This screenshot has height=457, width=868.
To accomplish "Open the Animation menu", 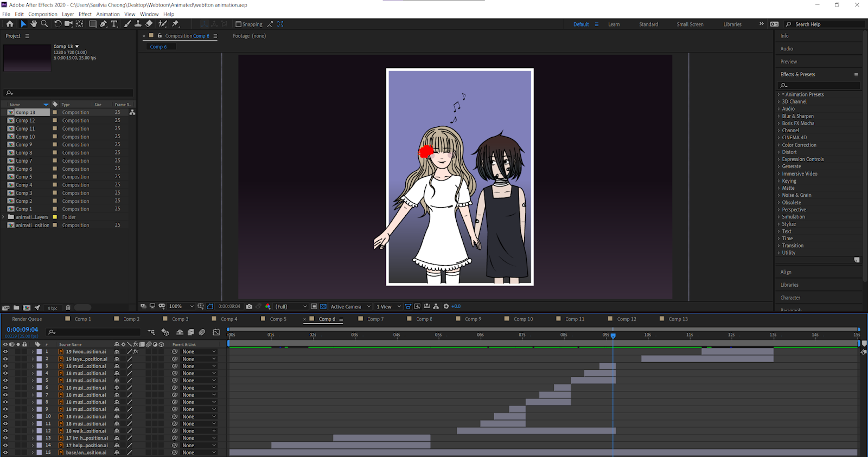I will click(x=108, y=14).
